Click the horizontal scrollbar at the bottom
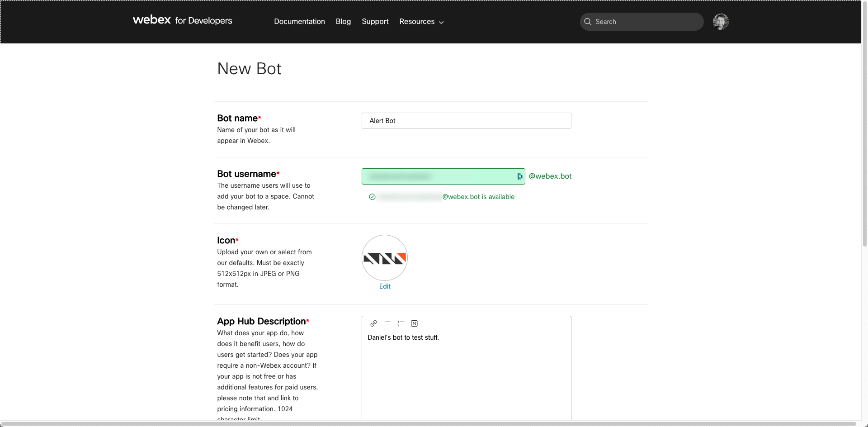Screen dimensions: 868x427 [x=429, y=424]
